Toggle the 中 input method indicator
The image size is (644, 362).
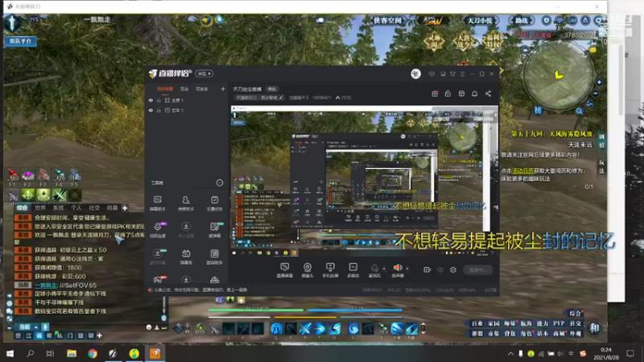[x=572, y=354]
